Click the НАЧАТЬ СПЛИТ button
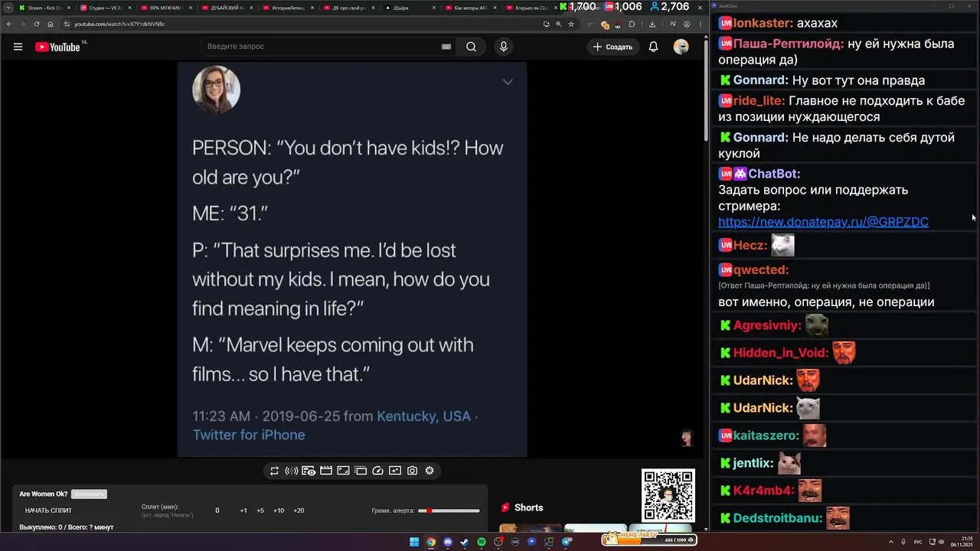980x551 pixels. point(48,510)
